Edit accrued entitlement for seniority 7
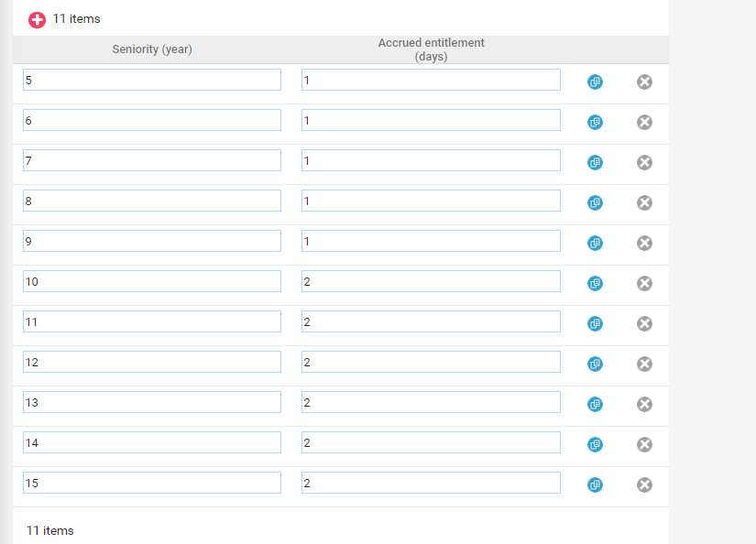Image resolution: width=756 pixels, height=544 pixels. (431, 160)
